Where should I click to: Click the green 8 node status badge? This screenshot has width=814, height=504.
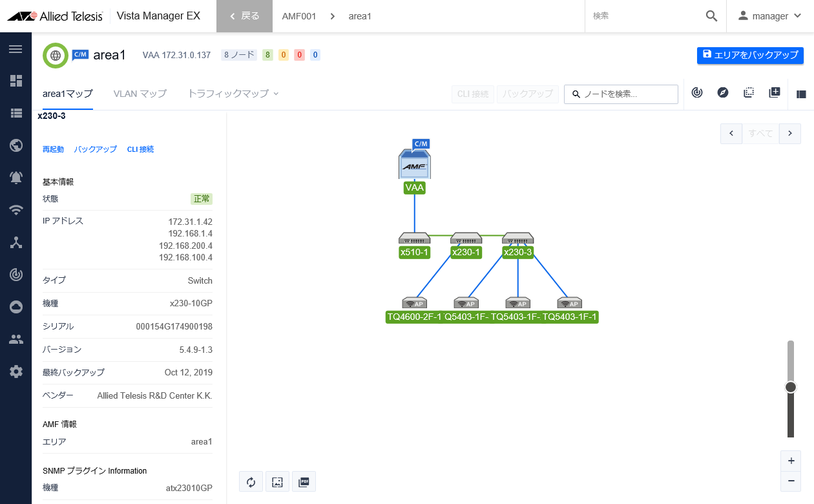(267, 55)
